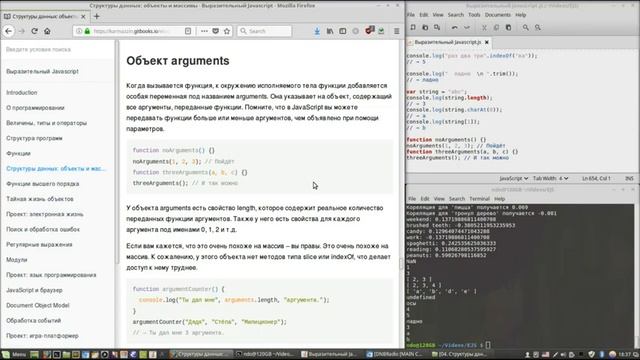Open the Edit menu in text editor

[x=424, y=15]
